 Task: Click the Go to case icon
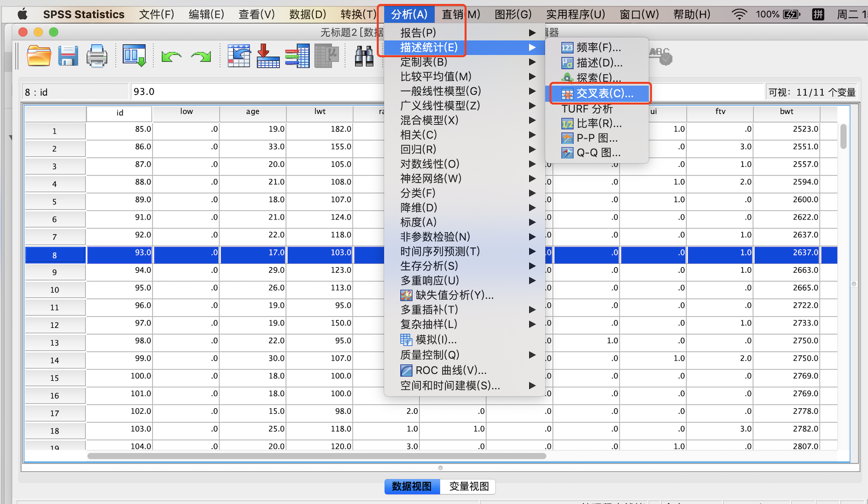(239, 56)
